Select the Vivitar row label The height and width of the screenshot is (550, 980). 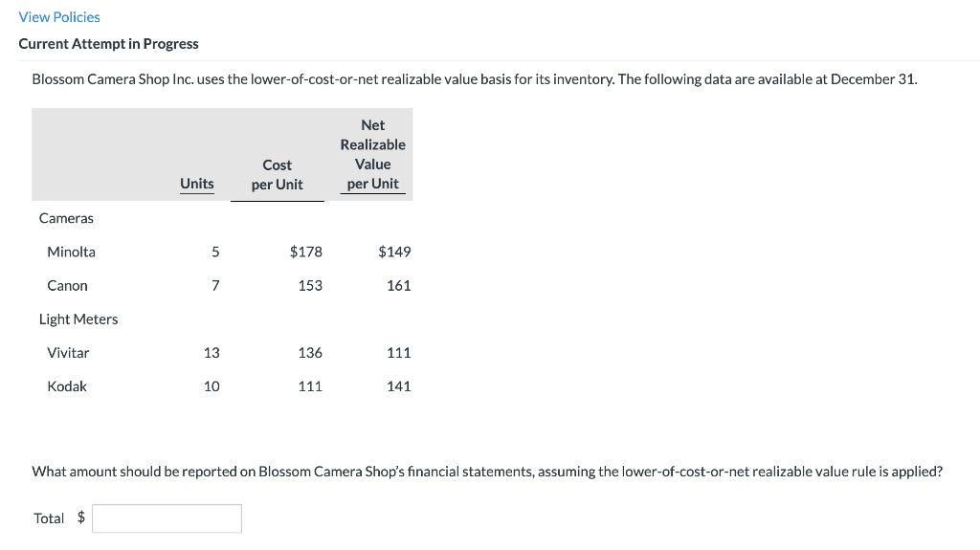coord(68,353)
